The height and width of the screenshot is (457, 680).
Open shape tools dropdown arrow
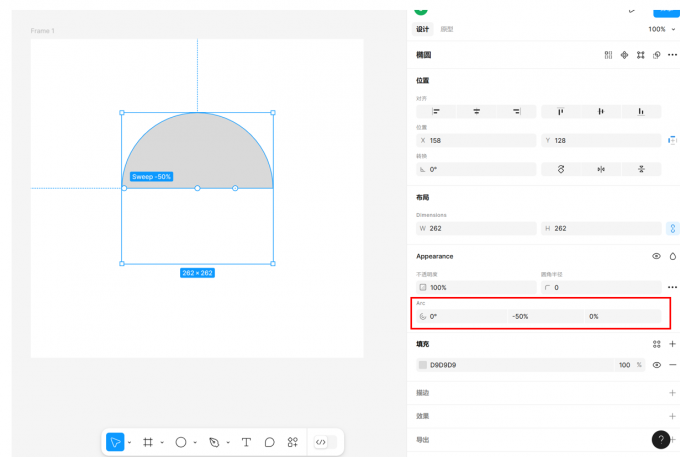(195, 443)
